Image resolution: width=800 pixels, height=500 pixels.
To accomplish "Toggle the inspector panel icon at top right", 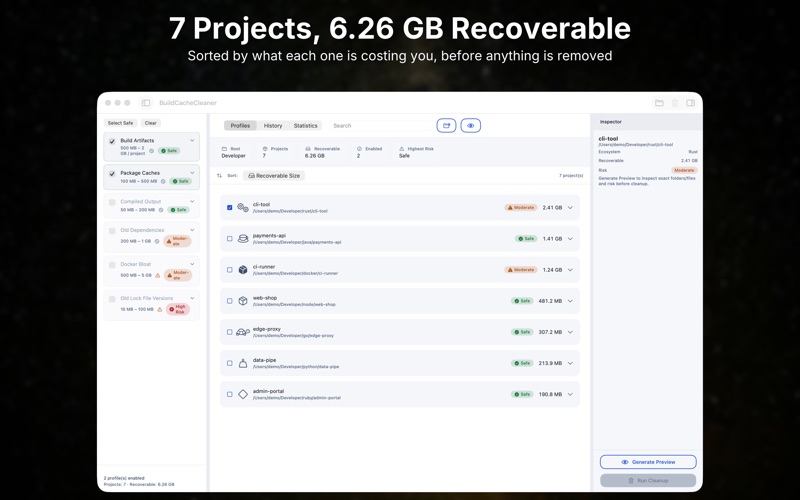I will 690,103.
